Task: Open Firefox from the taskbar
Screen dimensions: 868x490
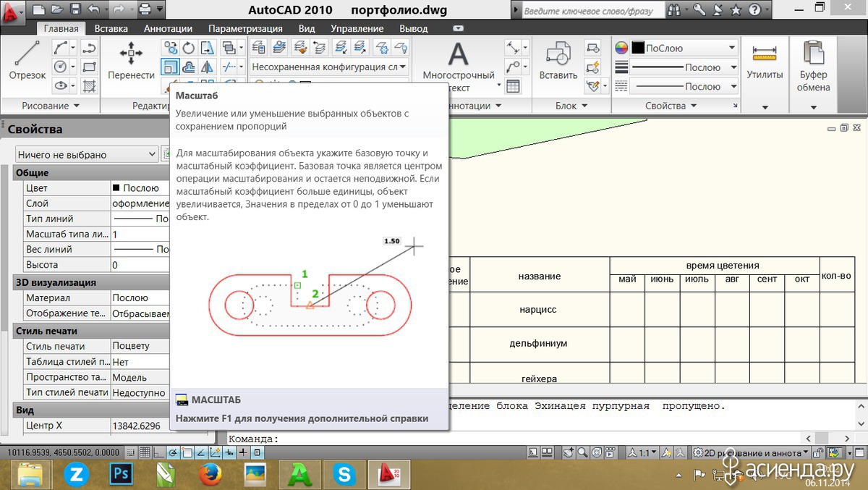Action: click(210, 474)
